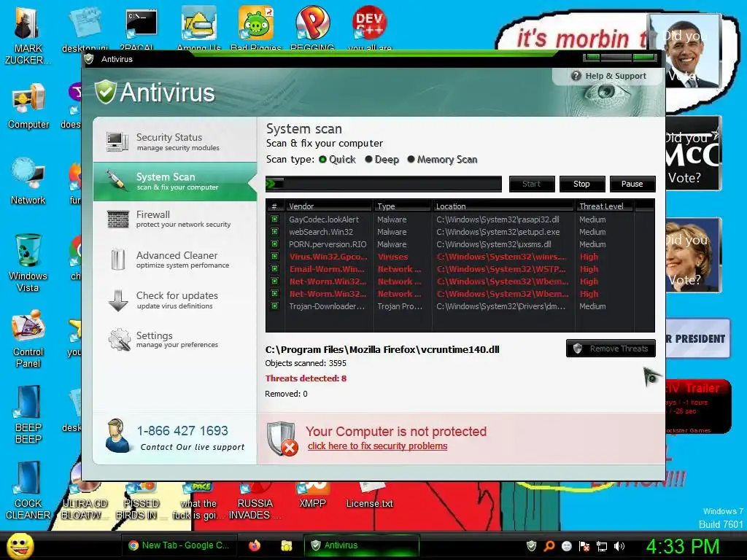Click Threats detected: 8 text
The image size is (747, 560).
coord(306,378)
